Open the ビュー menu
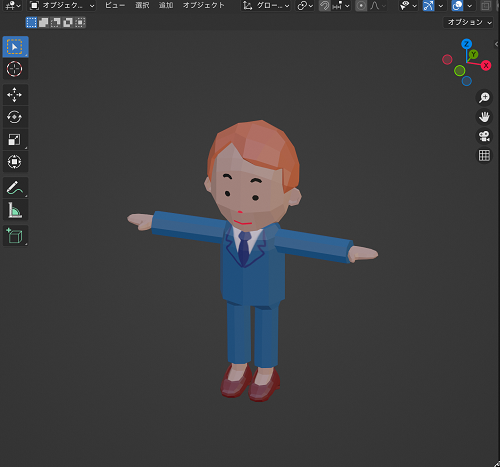The image size is (500, 467). point(115,5)
